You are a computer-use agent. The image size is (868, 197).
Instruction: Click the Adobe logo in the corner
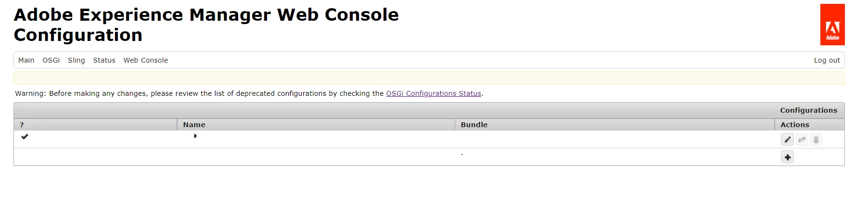click(832, 25)
